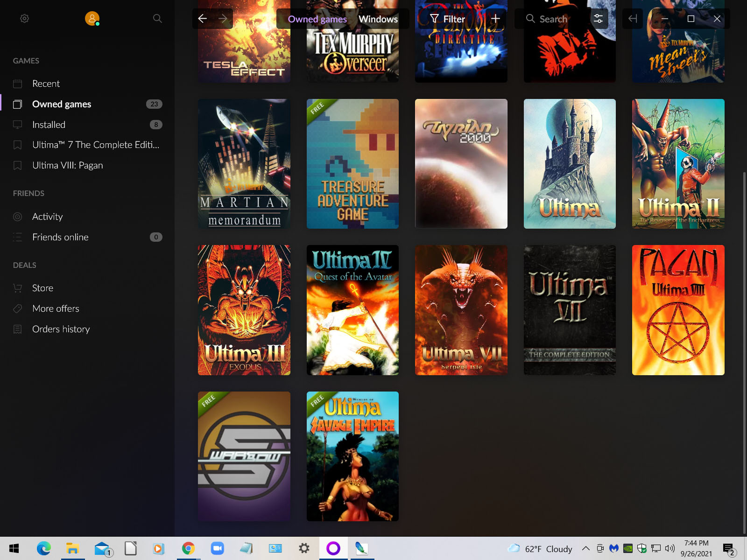This screenshot has width=747, height=560.
Task: Switch to Owned games tab in header
Action: 317,19
